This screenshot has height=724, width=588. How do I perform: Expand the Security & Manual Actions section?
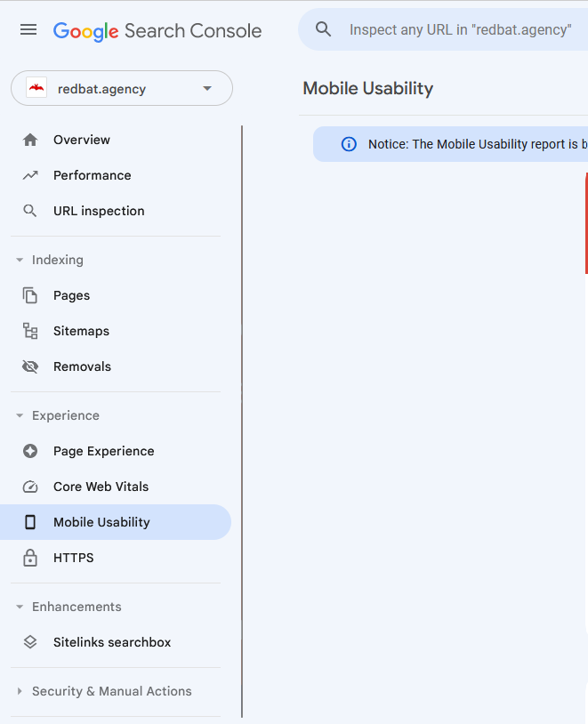coord(20,691)
